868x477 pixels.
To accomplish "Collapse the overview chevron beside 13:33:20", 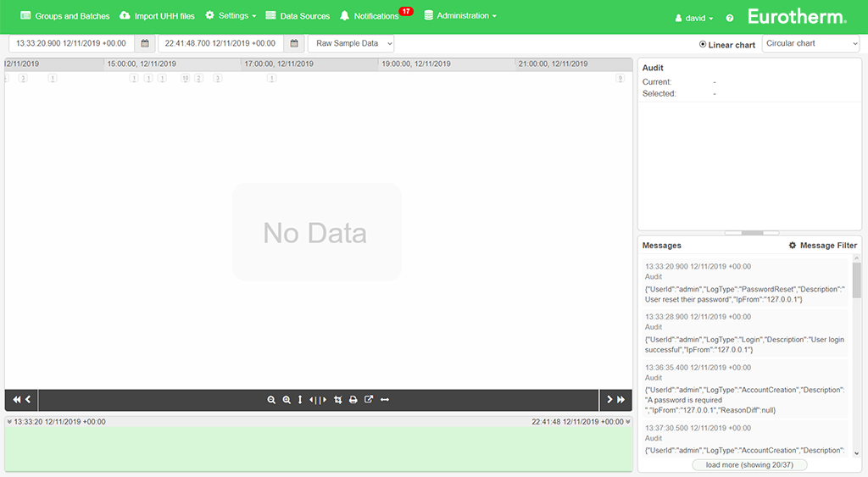I will (x=9, y=422).
